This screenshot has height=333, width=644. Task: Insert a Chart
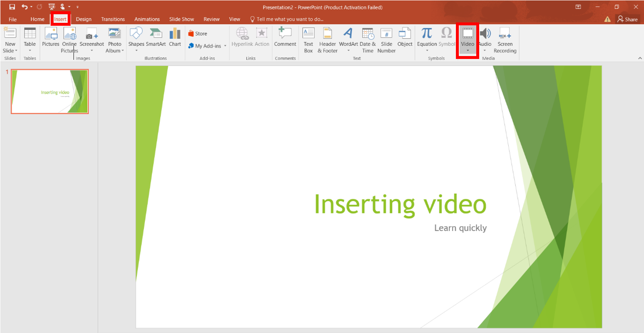(175, 37)
